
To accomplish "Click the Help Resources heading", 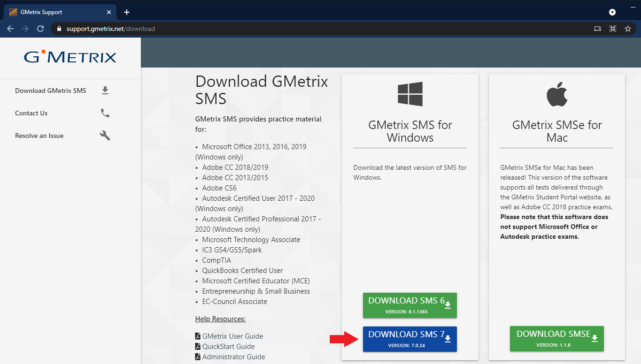I will coord(220,319).
